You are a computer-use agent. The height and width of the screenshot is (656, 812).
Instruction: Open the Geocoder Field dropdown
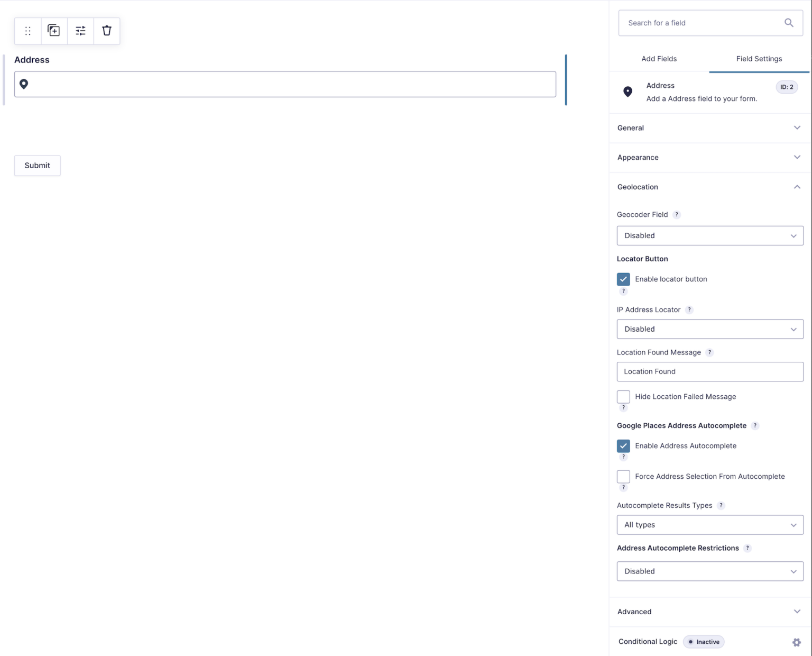pos(710,236)
